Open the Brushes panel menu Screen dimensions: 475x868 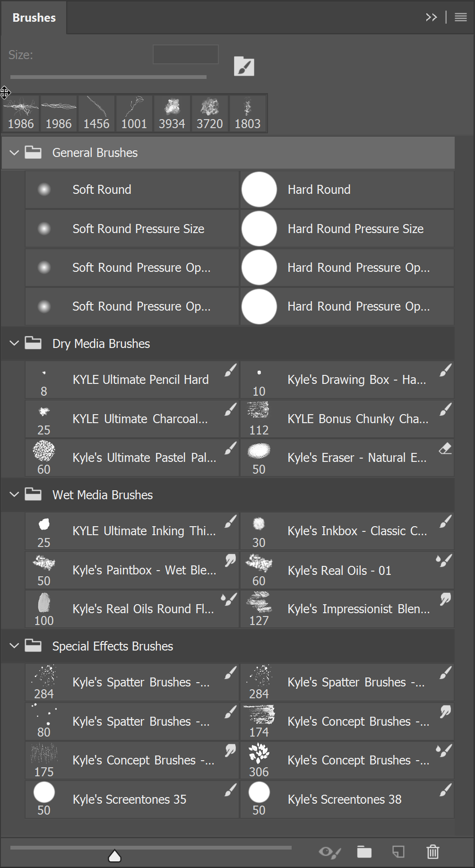coord(460,17)
